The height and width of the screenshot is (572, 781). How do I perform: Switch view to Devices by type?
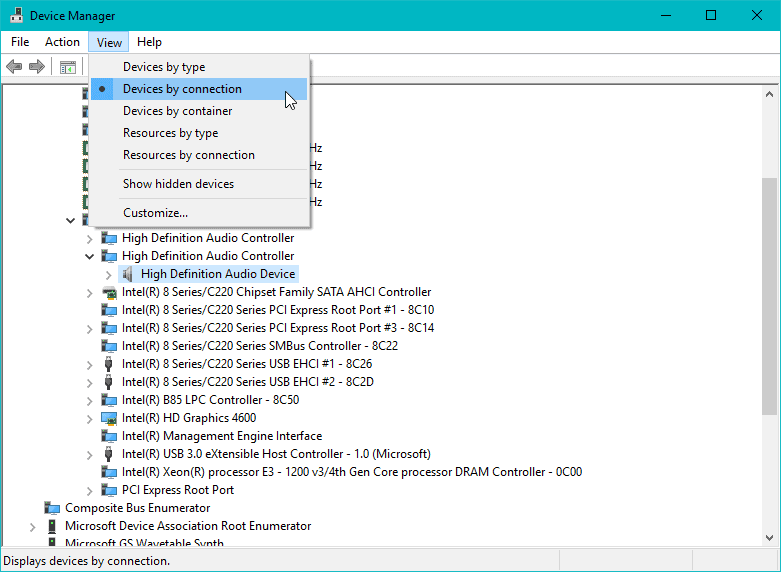[199, 67]
